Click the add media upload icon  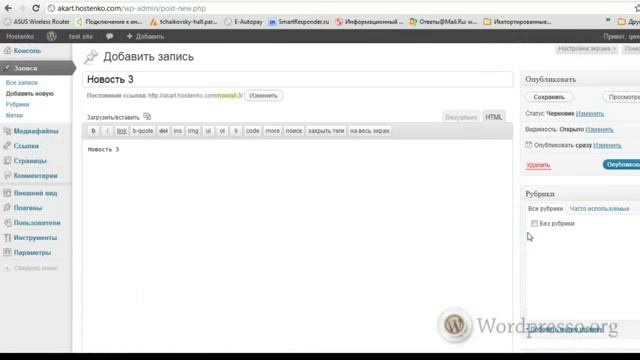click(x=147, y=117)
